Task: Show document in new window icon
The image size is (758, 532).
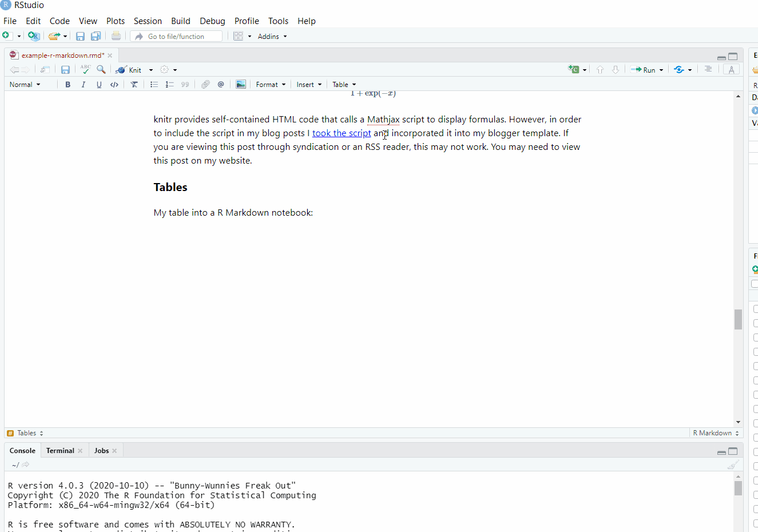Action: tap(45, 70)
